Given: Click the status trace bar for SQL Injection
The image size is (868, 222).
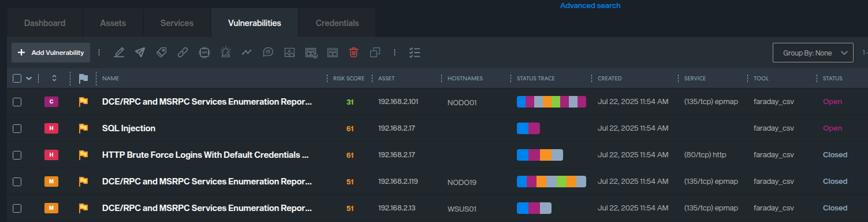Looking at the screenshot, I should [x=528, y=128].
